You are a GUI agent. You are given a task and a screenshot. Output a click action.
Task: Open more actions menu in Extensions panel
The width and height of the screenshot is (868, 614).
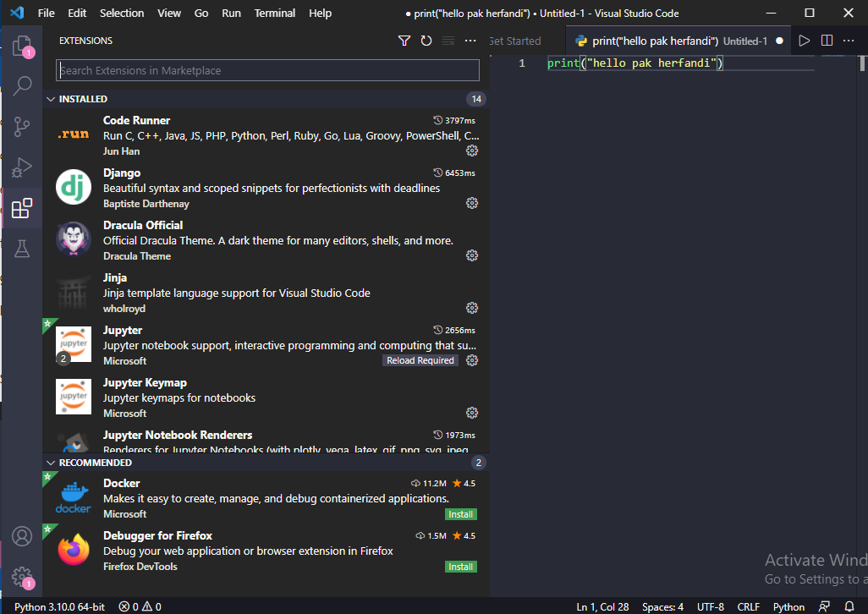tap(470, 40)
